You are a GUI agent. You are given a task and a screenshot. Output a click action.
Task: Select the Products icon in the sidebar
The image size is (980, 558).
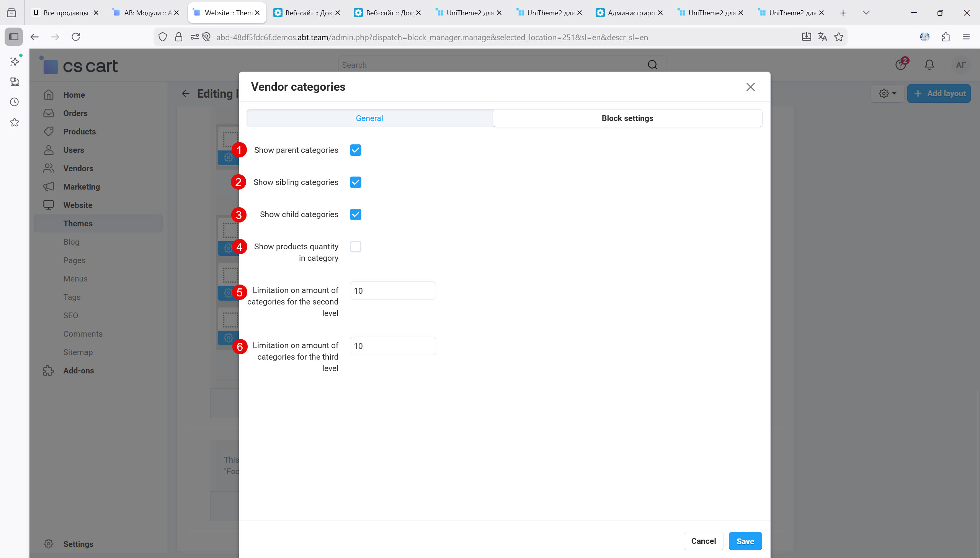tap(49, 131)
